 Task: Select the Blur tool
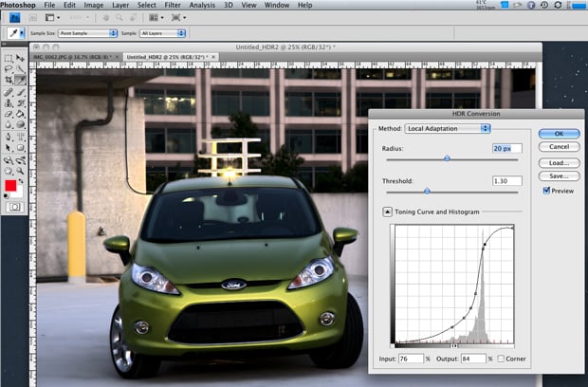coord(9,124)
